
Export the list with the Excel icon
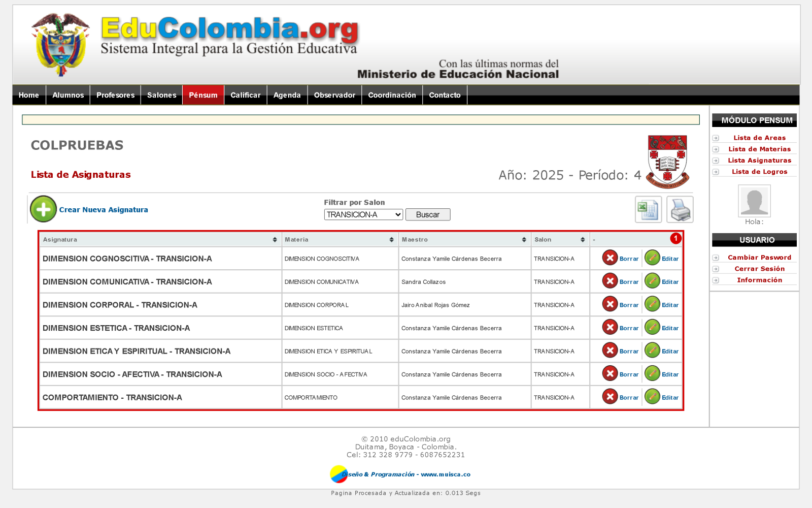pos(648,209)
